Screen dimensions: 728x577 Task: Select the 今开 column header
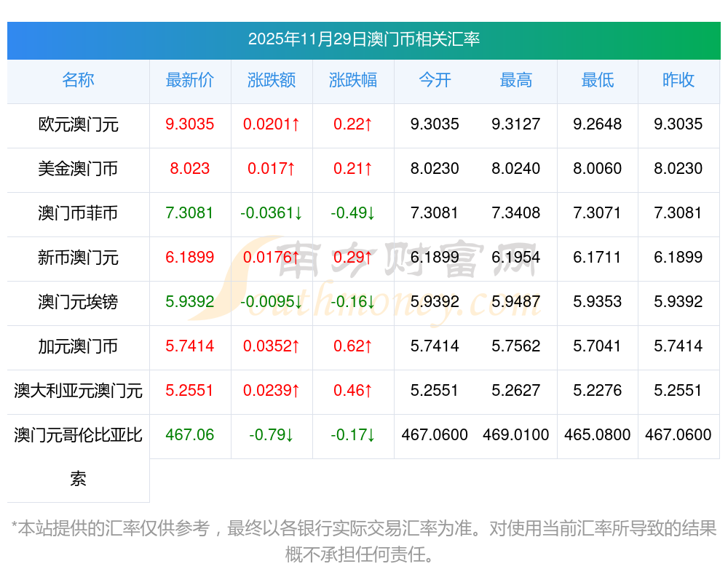[435, 80]
